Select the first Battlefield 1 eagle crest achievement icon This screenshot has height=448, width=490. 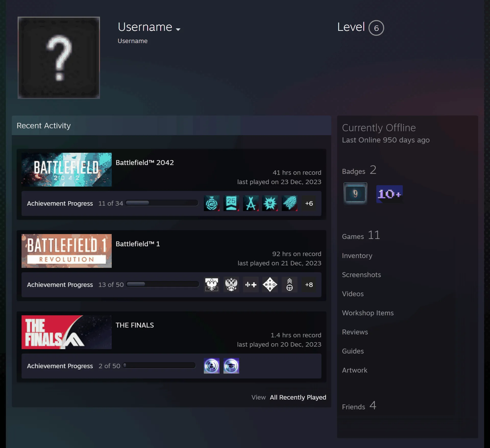pos(212,285)
